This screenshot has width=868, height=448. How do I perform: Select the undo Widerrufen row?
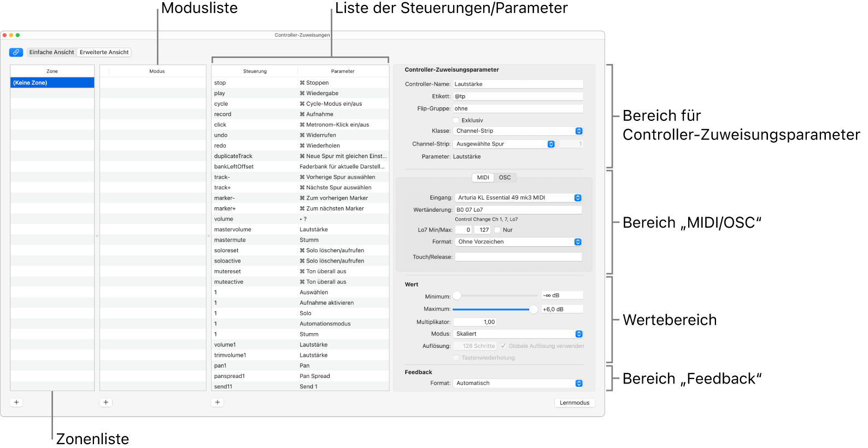click(x=300, y=135)
